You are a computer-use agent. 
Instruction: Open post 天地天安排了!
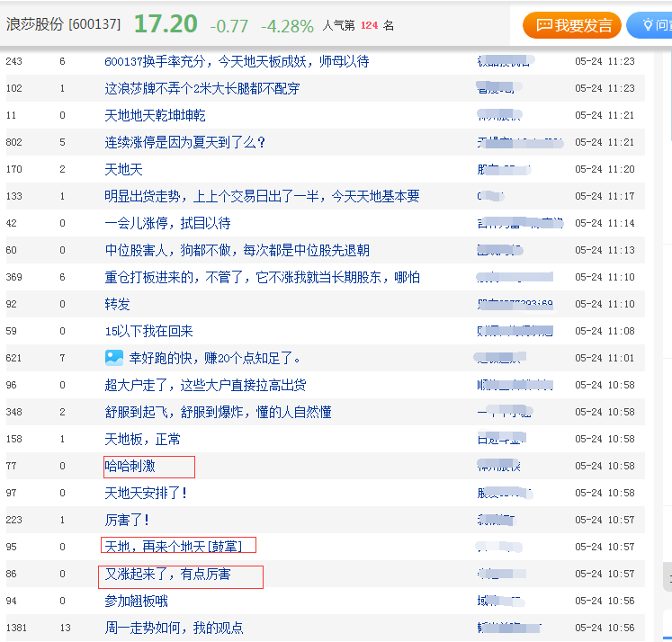coord(146,494)
